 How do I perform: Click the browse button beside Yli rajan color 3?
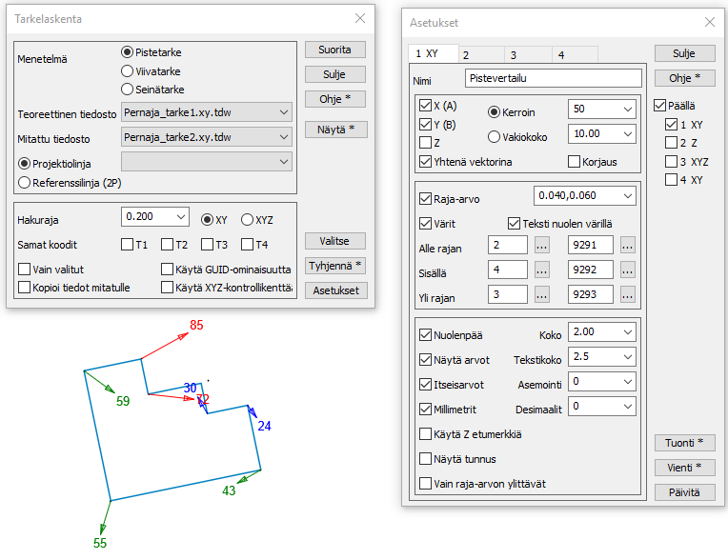point(542,295)
